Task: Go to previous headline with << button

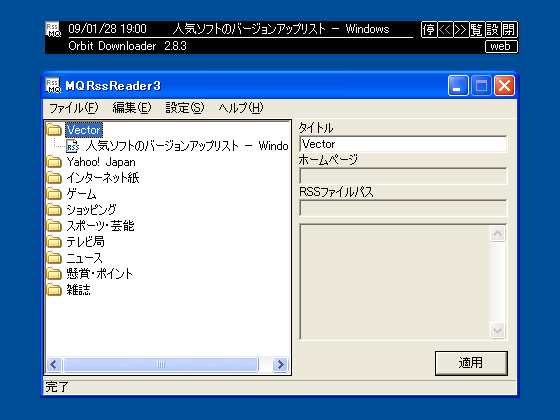Action: click(445, 29)
